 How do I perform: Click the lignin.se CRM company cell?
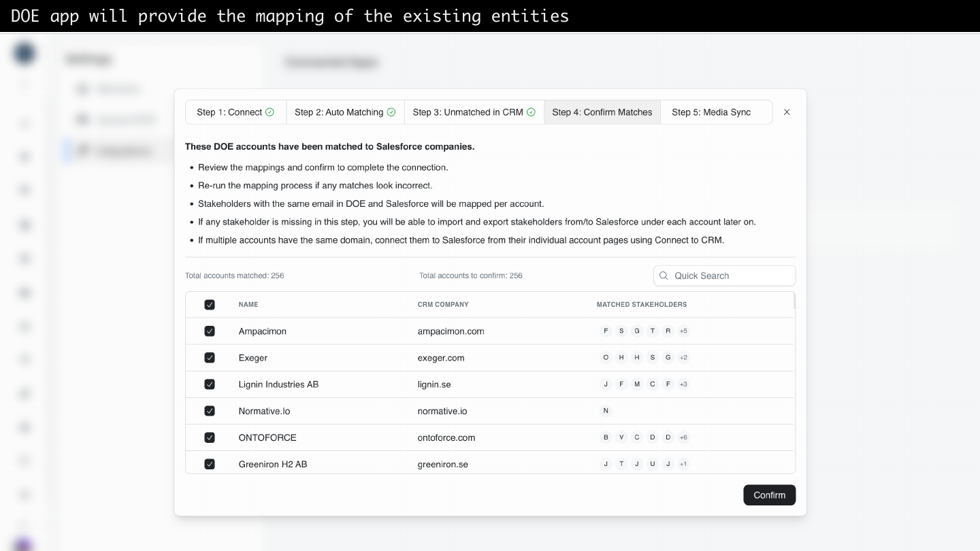click(434, 384)
